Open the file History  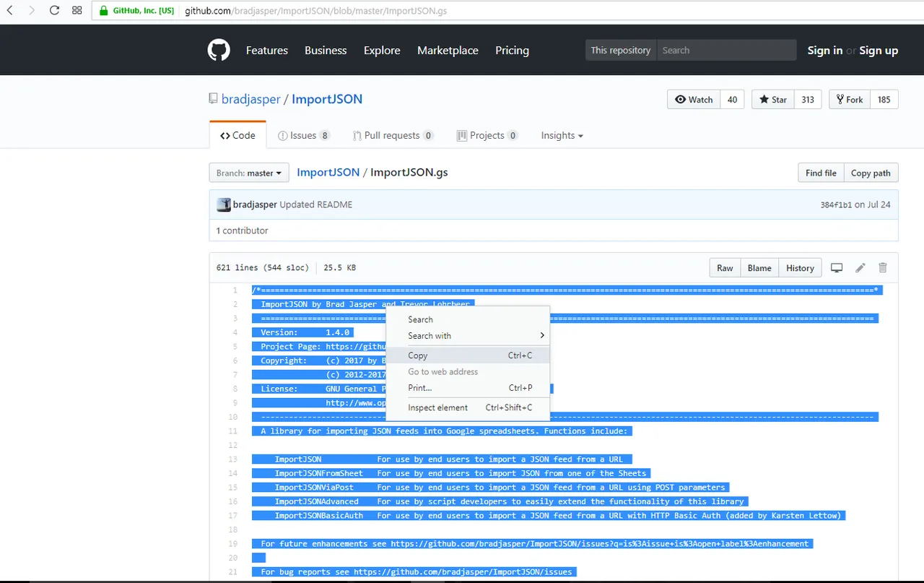[800, 268]
